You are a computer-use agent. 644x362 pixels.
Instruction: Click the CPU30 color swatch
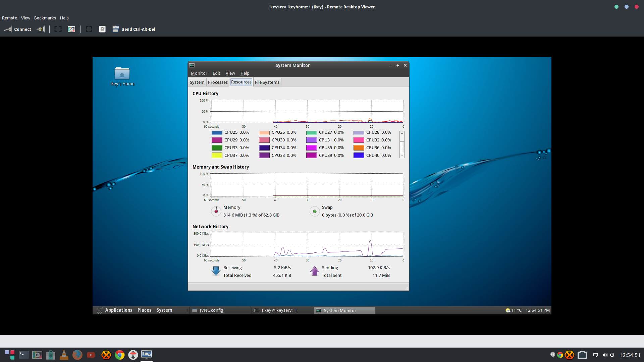pyautogui.click(x=264, y=140)
